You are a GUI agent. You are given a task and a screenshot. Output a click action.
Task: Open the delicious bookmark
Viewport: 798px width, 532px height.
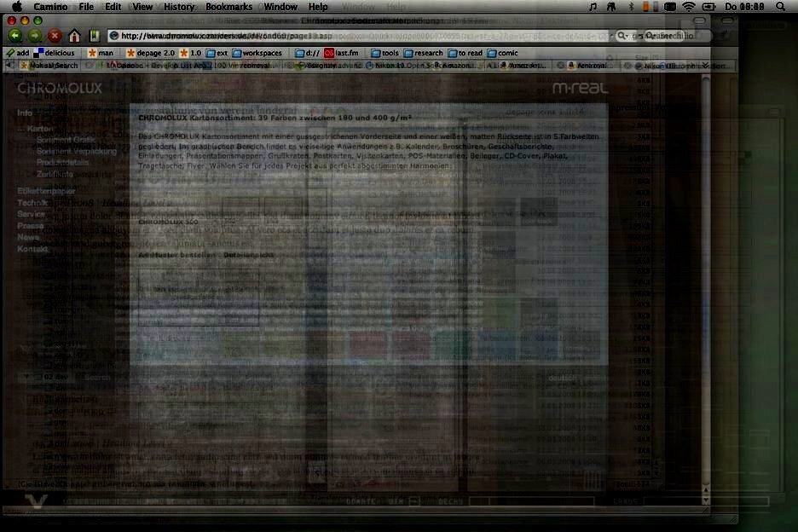click(x=54, y=53)
